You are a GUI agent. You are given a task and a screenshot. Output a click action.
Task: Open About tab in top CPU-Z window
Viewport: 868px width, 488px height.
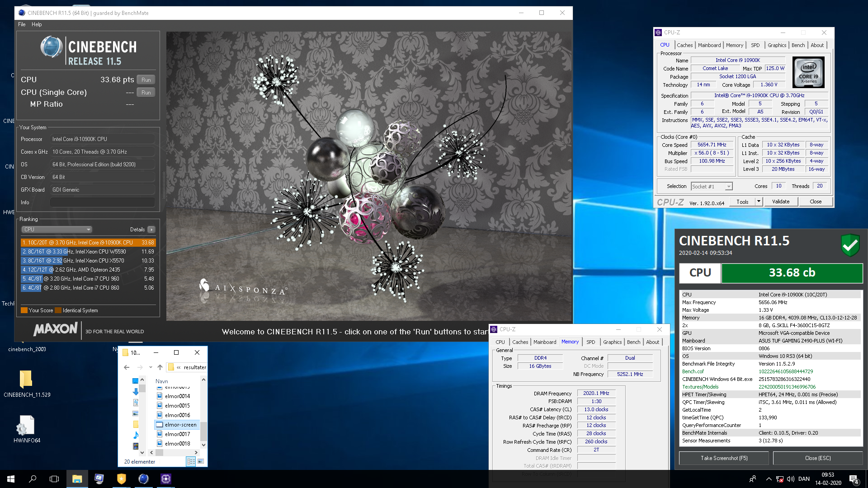coord(817,45)
